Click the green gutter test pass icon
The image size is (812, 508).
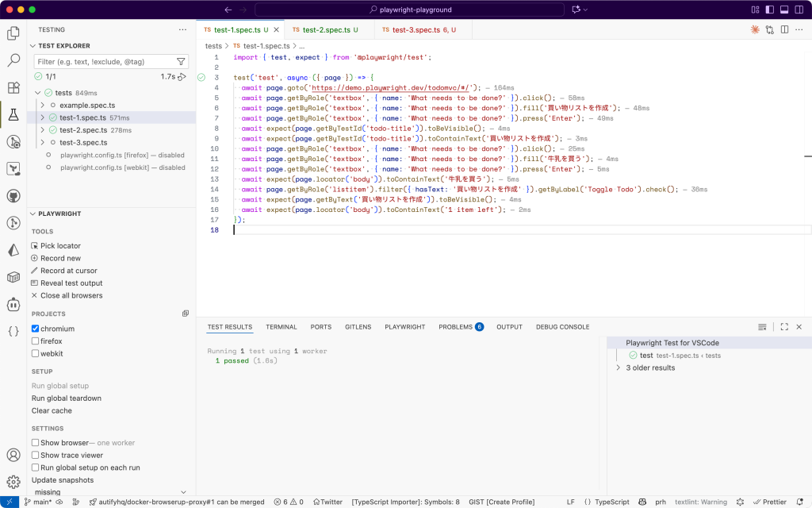[201, 78]
